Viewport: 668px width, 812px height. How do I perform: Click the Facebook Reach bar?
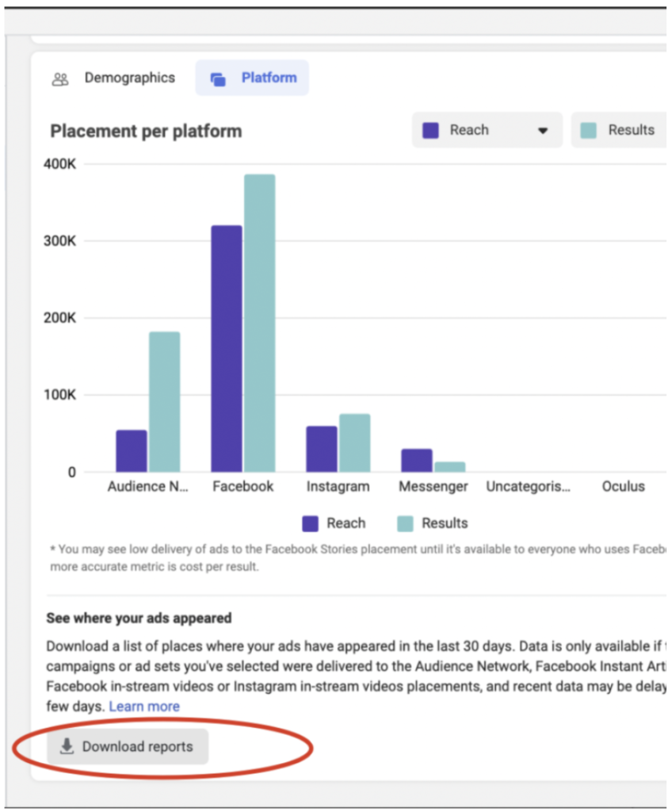click(227, 349)
